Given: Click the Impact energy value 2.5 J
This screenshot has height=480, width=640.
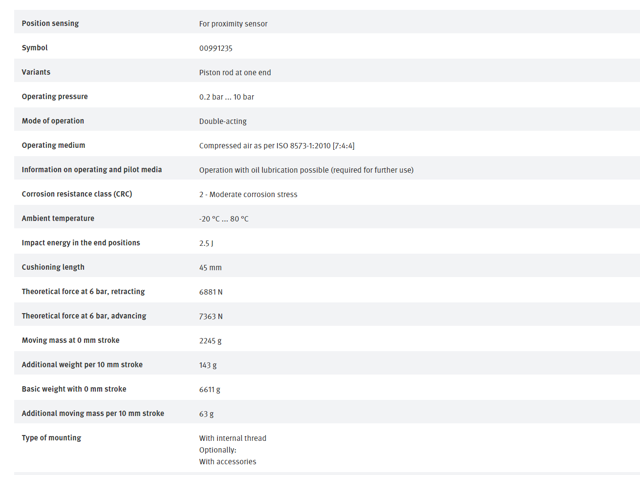Looking at the screenshot, I should (x=206, y=243).
